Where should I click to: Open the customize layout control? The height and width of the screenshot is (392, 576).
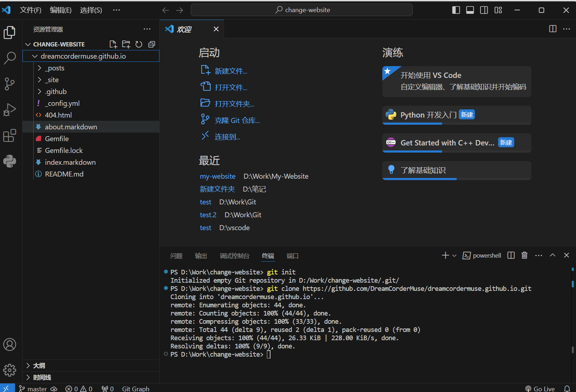pos(498,10)
